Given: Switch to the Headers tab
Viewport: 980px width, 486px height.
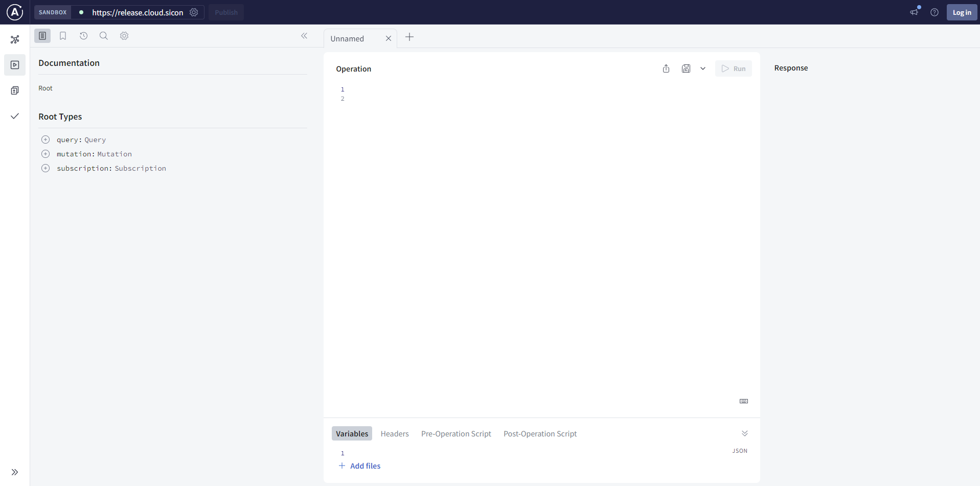Looking at the screenshot, I should tap(395, 433).
